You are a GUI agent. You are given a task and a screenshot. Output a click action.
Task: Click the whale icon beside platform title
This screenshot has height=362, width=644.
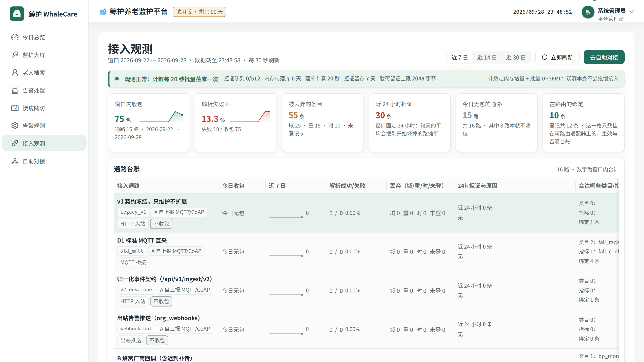point(103,11)
